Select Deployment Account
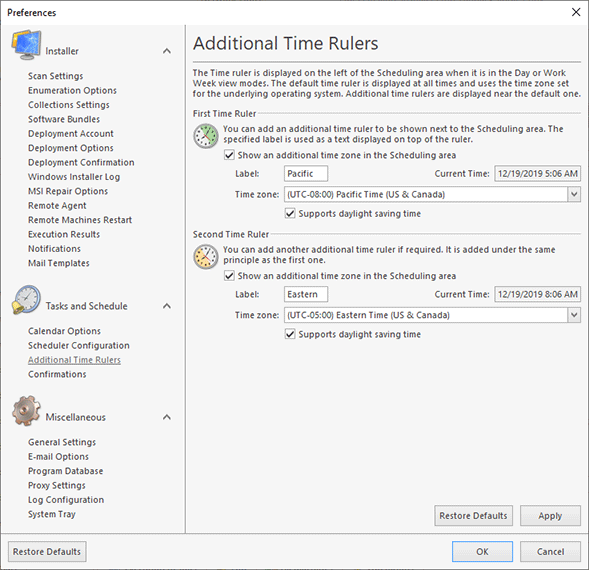The height and width of the screenshot is (570, 589). tap(71, 133)
